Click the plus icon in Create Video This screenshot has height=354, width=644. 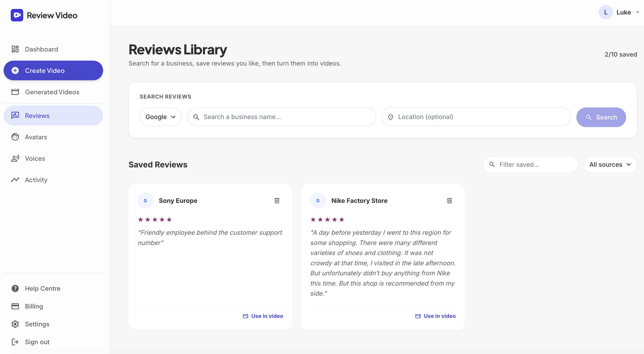coord(15,70)
